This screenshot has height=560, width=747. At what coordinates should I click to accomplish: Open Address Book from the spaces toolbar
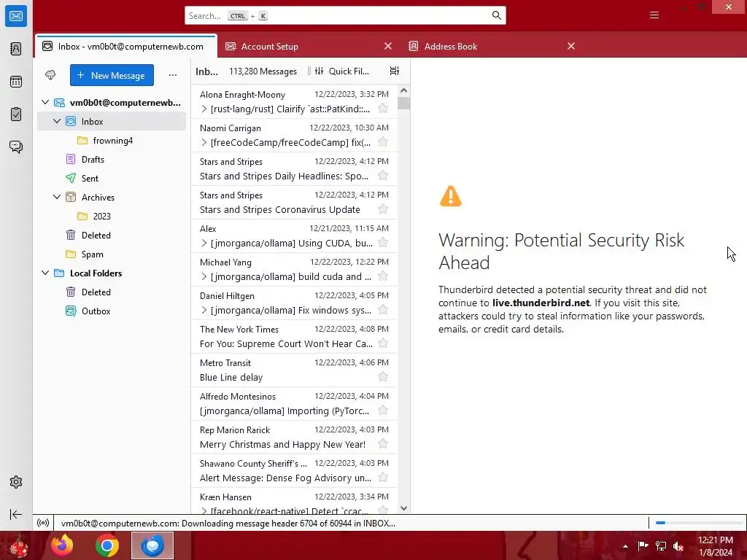coord(16,49)
